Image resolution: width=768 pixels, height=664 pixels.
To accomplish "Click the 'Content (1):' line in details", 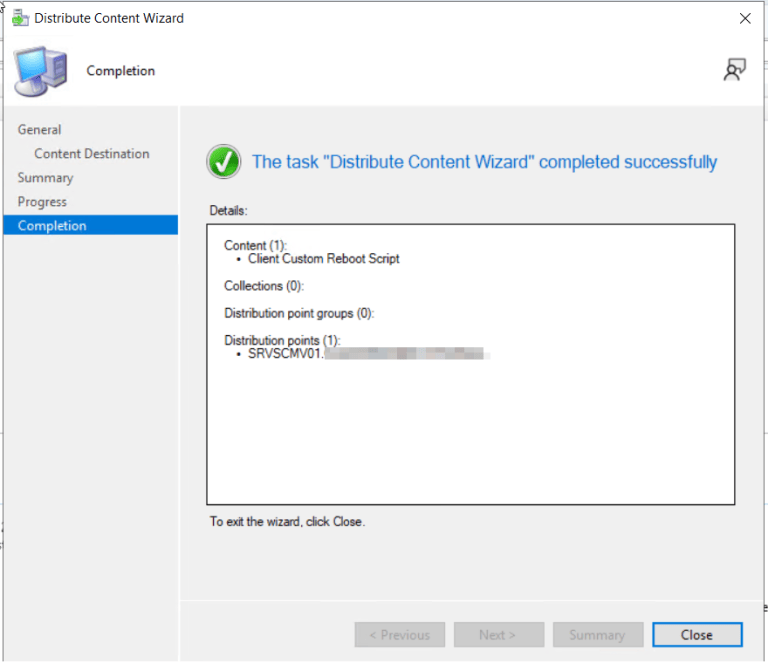I will click(x=255, y=245).
